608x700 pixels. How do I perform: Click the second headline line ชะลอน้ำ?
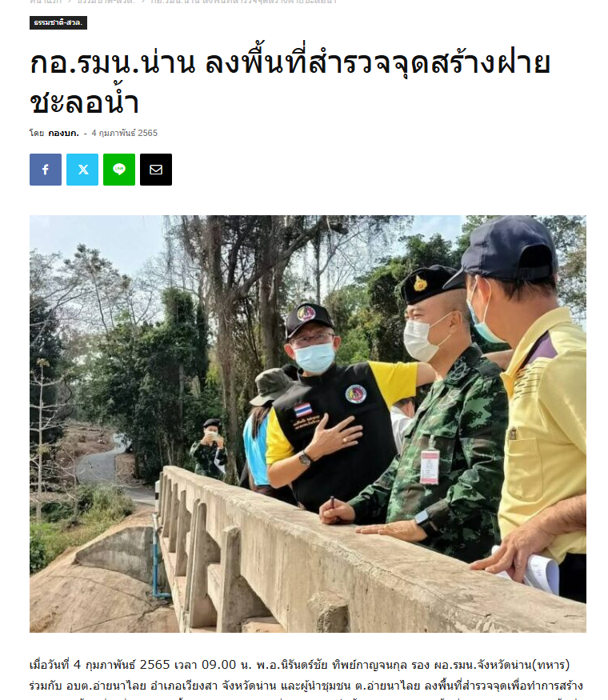[x=85, y=103]
